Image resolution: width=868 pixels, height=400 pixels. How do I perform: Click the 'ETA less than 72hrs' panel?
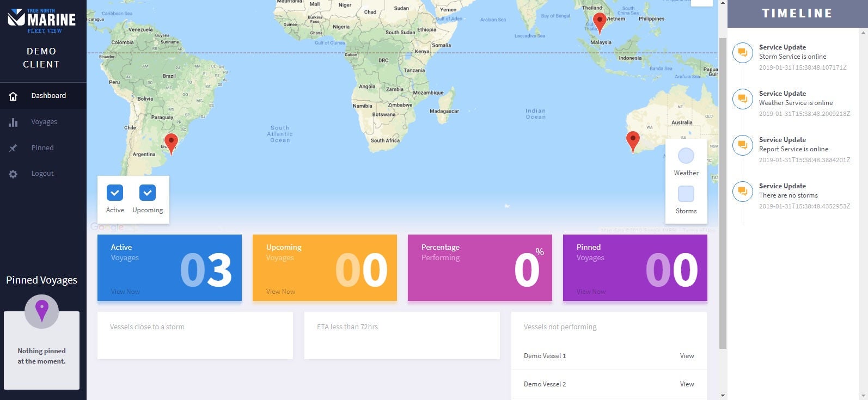pos(402,335)
